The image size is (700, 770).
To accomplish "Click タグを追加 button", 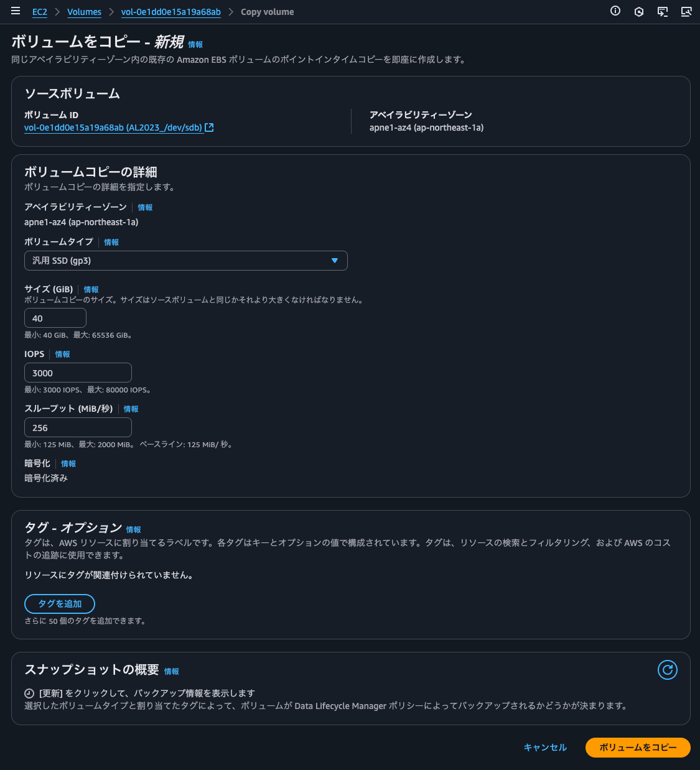I will point(60,604).
